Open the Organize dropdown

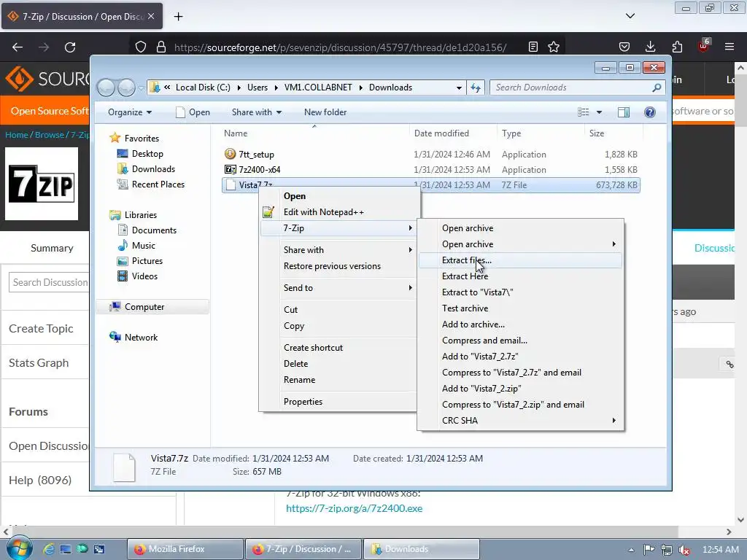(x=130, y=112)
